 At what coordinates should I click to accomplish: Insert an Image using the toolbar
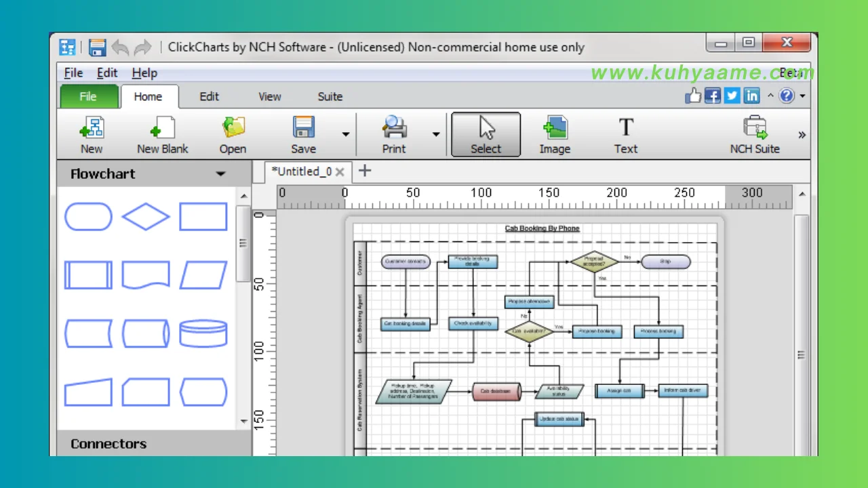(x=555, y=135)
